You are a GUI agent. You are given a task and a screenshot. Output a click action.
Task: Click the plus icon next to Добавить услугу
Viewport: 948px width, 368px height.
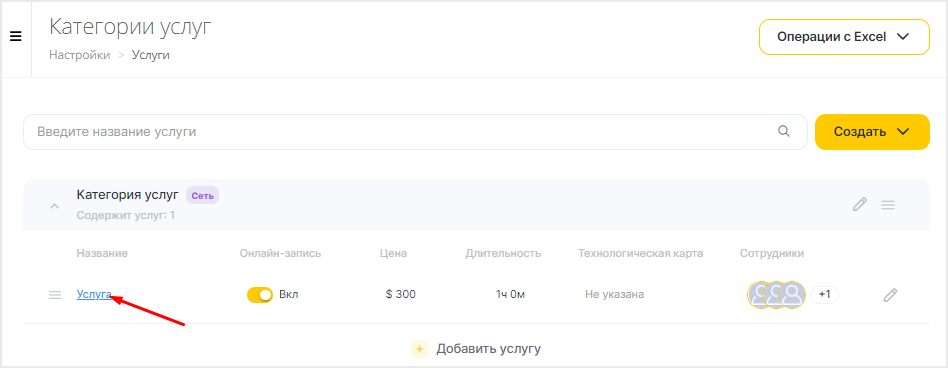(420, 349)
